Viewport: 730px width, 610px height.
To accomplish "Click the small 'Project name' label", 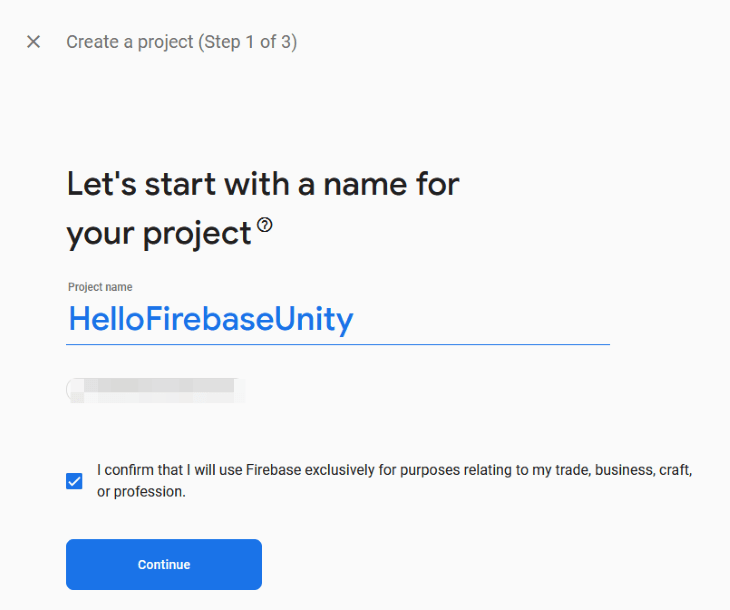I will (x=100, y=287).
